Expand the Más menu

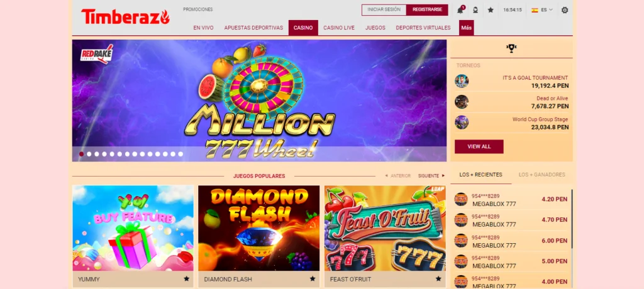[x=466, y=28]
